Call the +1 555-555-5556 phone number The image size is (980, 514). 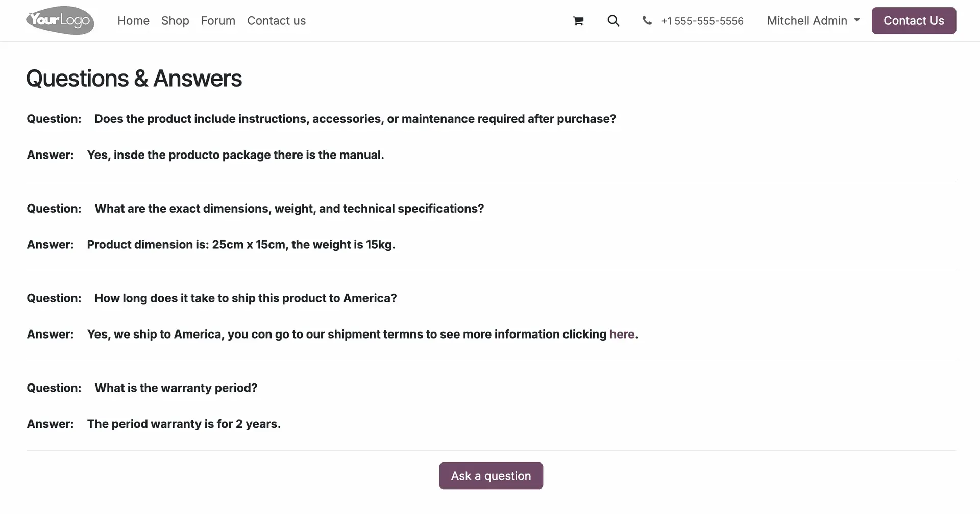point(702,21)
